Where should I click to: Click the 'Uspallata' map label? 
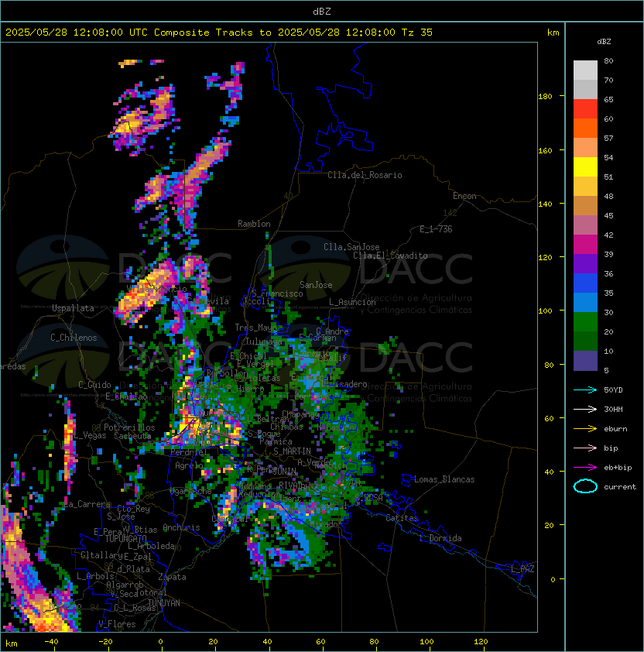coord(73,308)
